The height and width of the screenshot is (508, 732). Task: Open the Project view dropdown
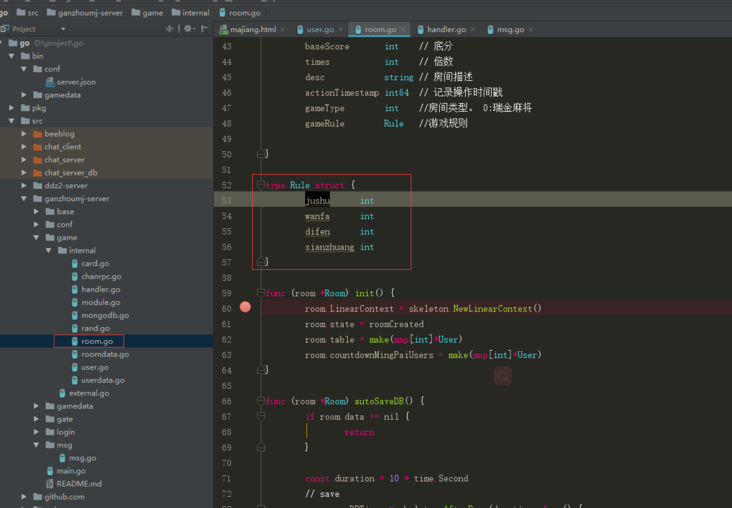[x=62, y=29]
